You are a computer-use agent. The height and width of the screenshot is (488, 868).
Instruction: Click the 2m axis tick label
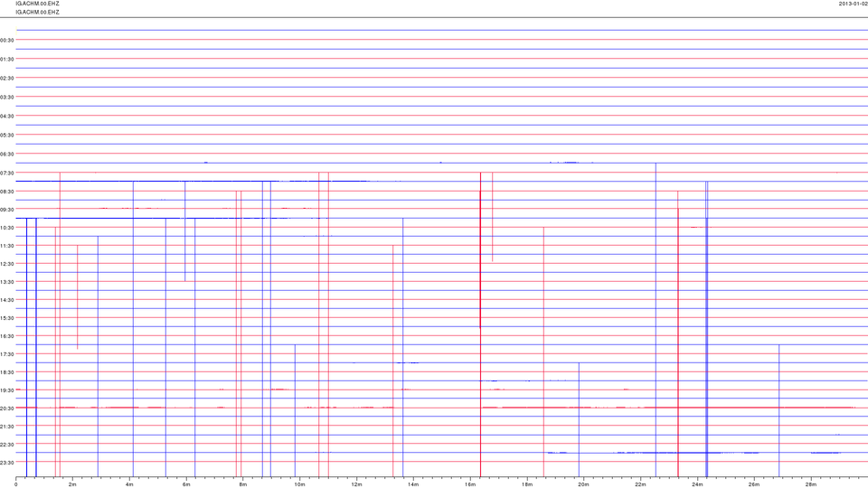coord(72,484)
